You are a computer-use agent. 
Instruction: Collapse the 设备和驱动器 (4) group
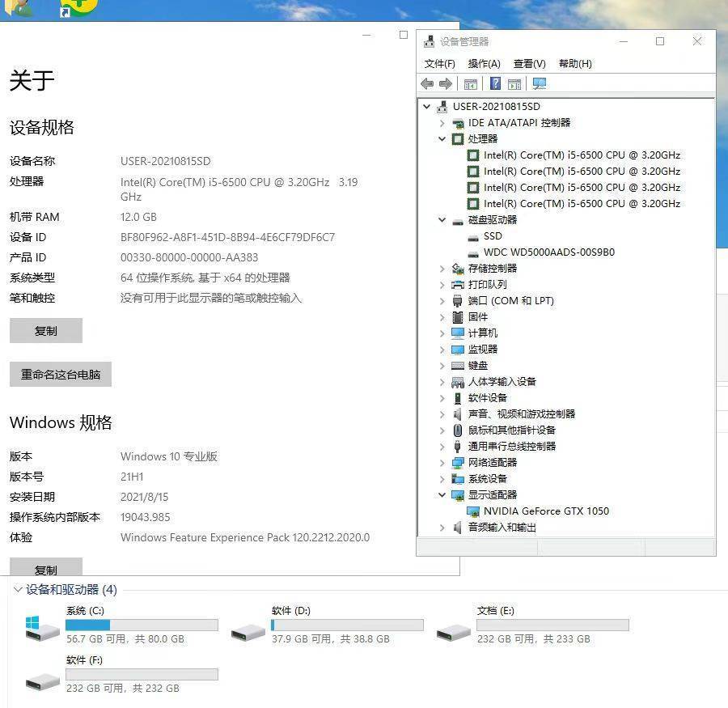click(18, 590)
